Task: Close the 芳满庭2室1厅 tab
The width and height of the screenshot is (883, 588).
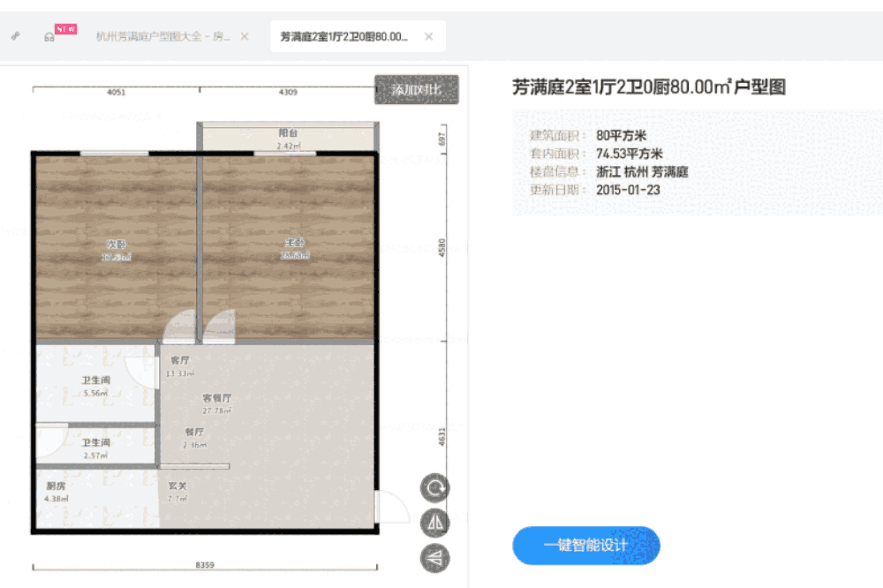Action: pos(428,36)
